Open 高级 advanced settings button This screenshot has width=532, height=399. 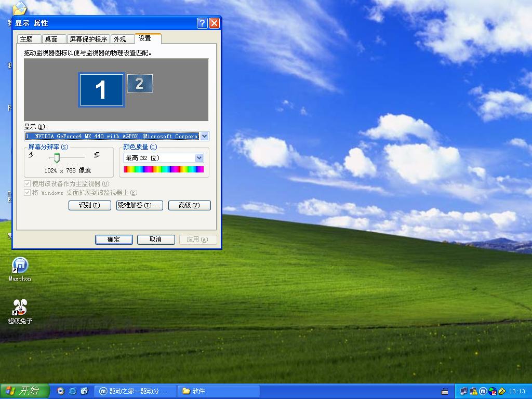[x=189, y=205]
